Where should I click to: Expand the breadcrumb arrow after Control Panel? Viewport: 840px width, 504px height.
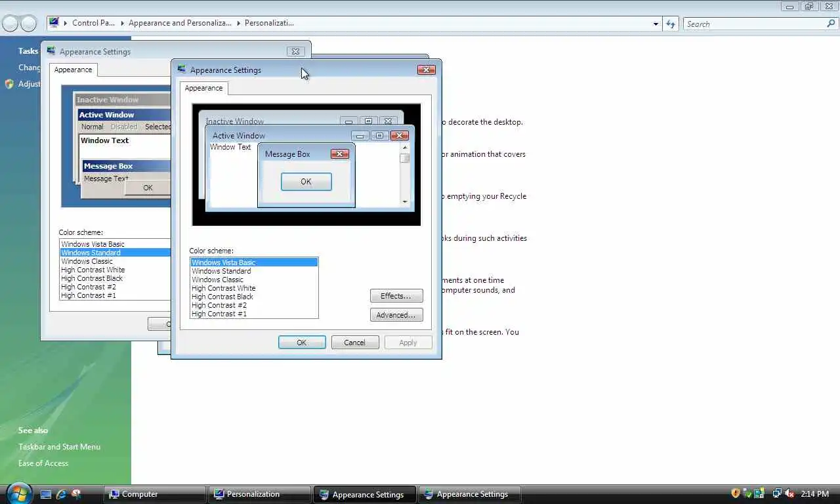click(122, 23)
